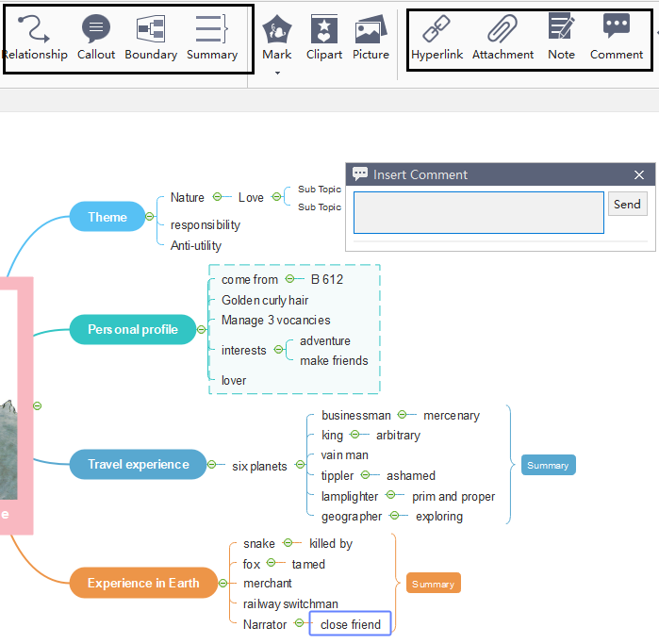Collapse the Theme branch

point(150,217)
